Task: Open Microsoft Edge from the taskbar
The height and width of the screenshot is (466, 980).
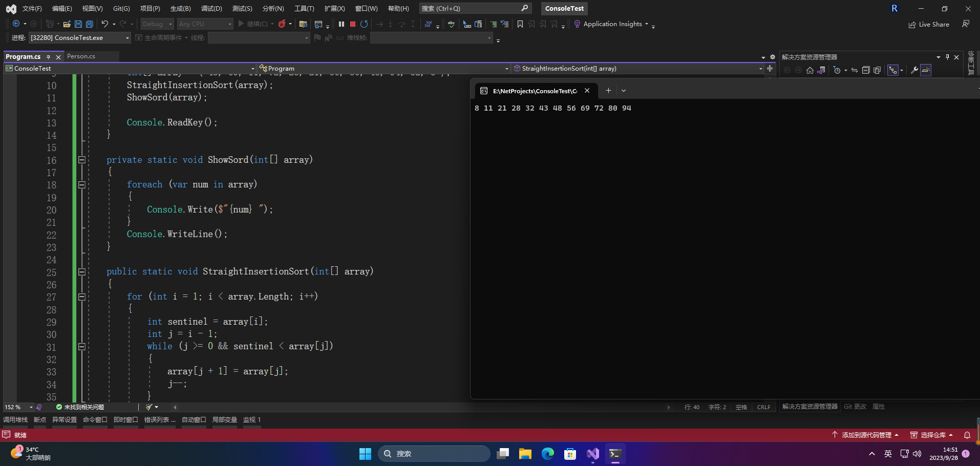Action: 548,454
